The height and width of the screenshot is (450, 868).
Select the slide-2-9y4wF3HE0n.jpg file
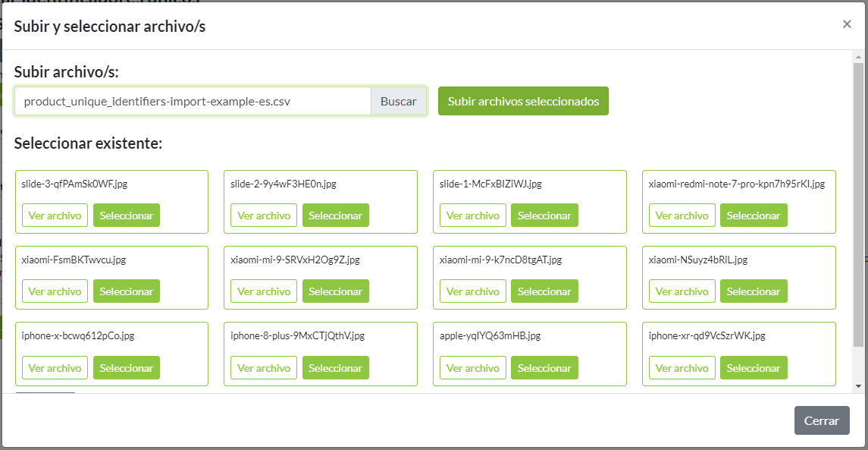coord(335,216)
